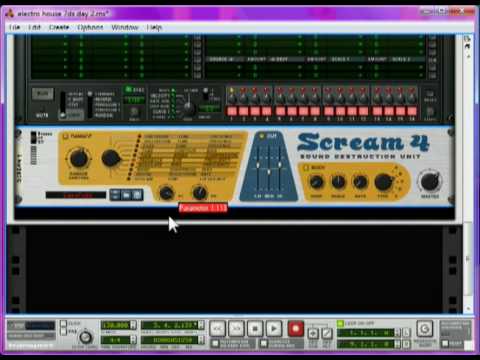
Task: Toggle the Scream 4 Damage section button
Action: coord(65,136)
